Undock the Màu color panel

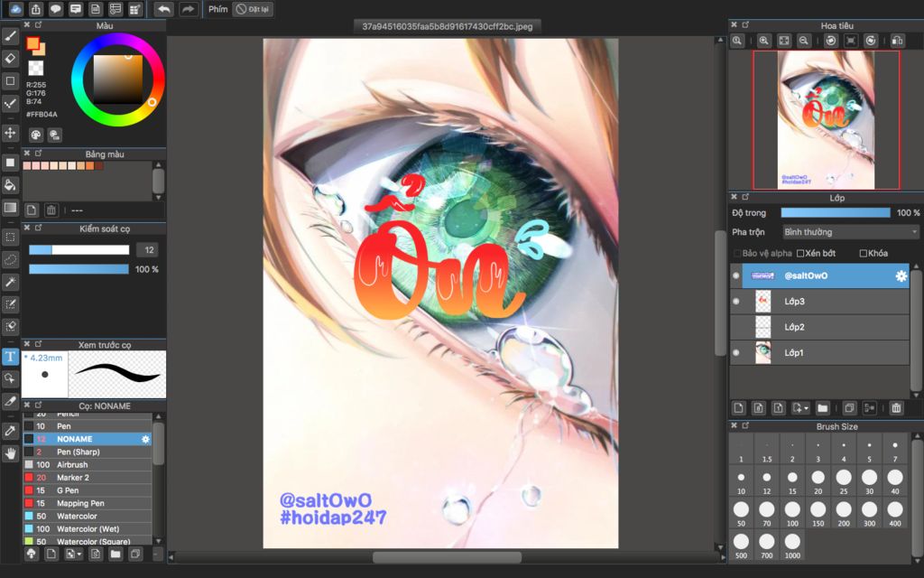point(39,24)
